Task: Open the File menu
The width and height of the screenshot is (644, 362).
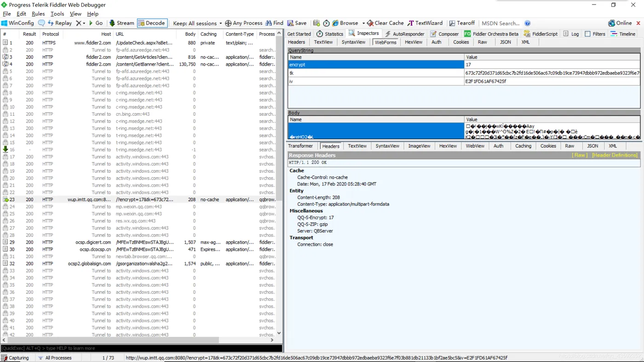Action: pyautogui.click(x=7, y=14)
